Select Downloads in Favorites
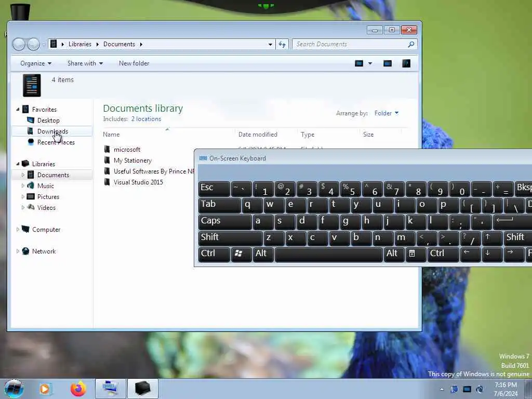 tap(52, 131)
